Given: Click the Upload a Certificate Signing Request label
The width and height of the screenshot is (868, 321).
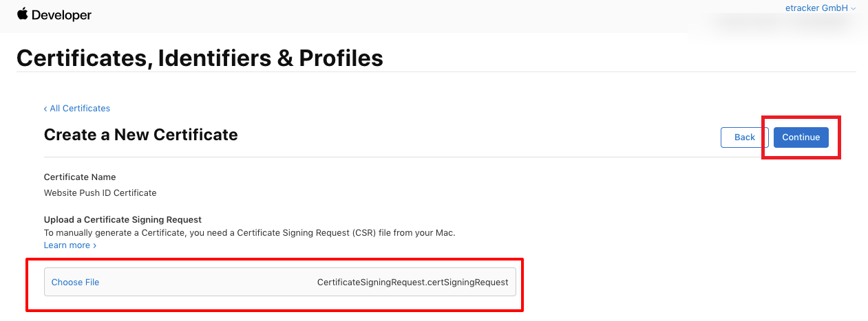Looking at the screenshot, I should pos(123,220).
